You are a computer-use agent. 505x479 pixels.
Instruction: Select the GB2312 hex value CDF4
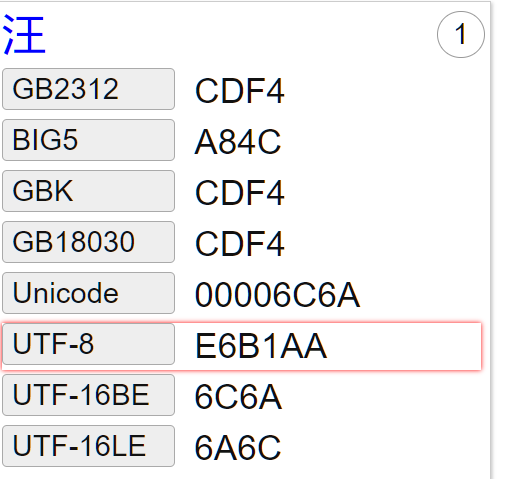240,91
